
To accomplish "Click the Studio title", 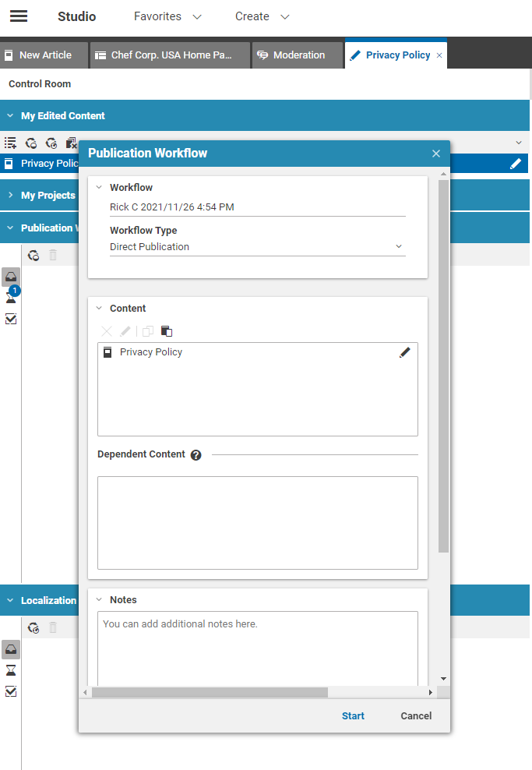I will 76,16.
